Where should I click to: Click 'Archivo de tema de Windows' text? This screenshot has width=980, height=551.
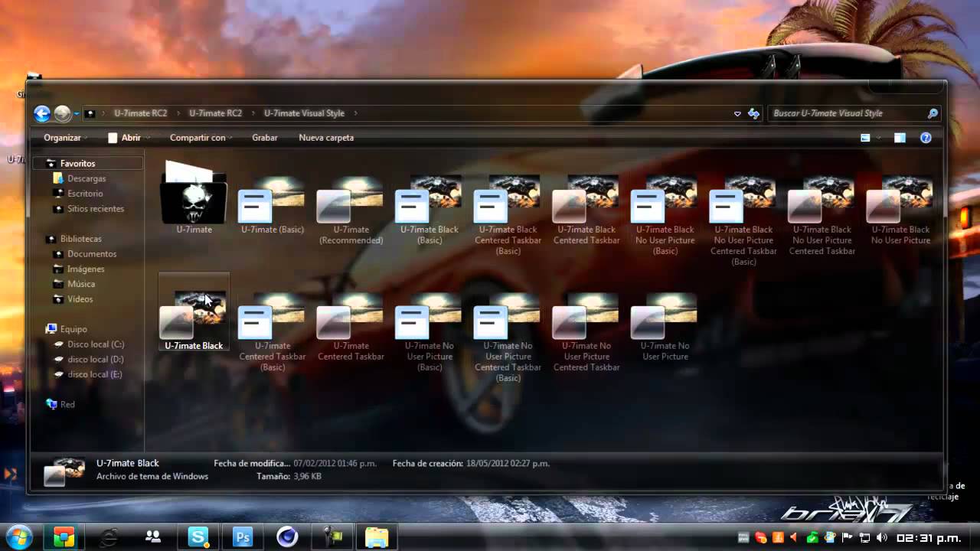point(152,477)
